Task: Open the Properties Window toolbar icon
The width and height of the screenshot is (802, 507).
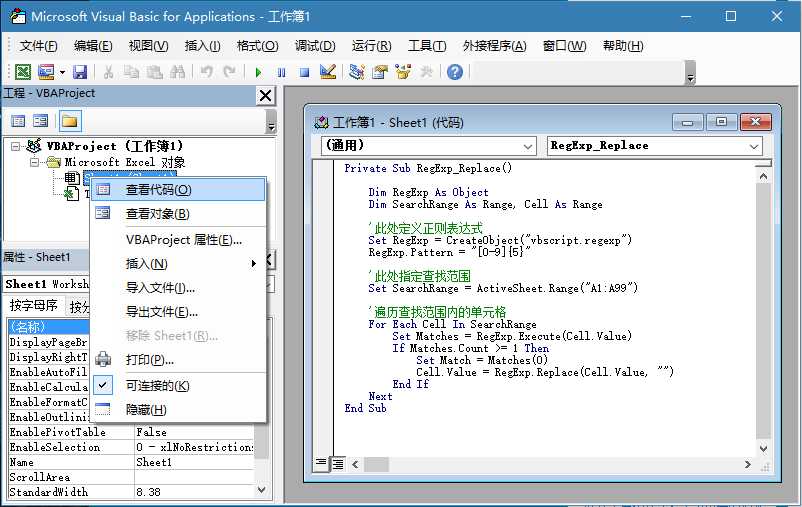Action: [380, 72]
